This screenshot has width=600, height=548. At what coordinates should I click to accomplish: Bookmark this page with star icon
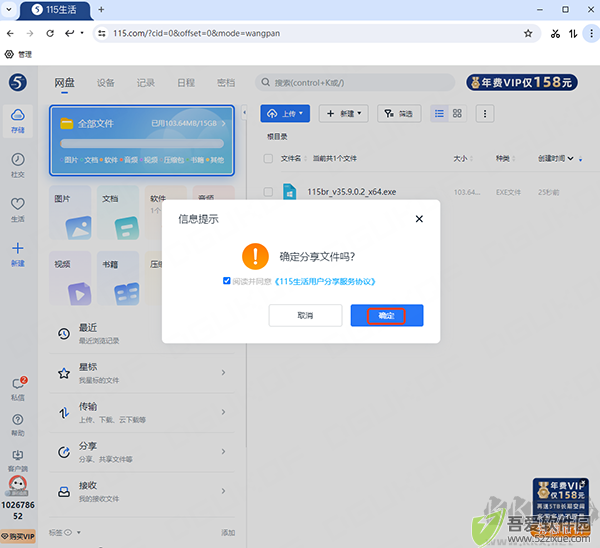(x=528, y=33)
